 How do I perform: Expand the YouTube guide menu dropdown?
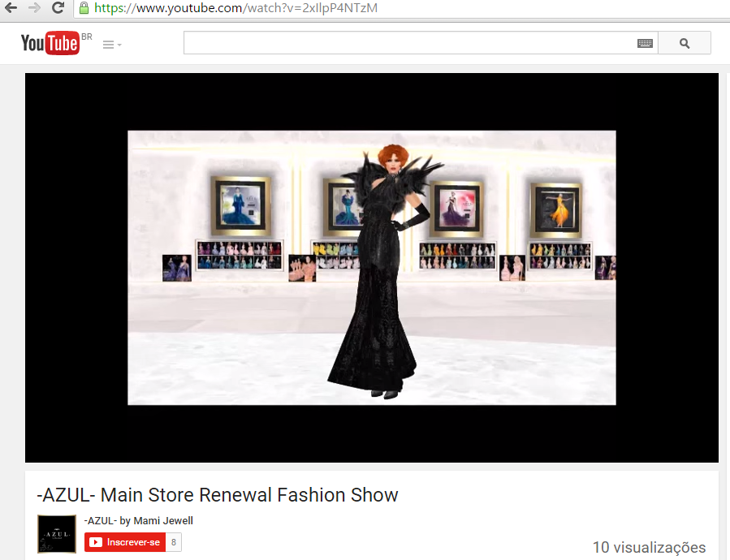pos(112,45)
